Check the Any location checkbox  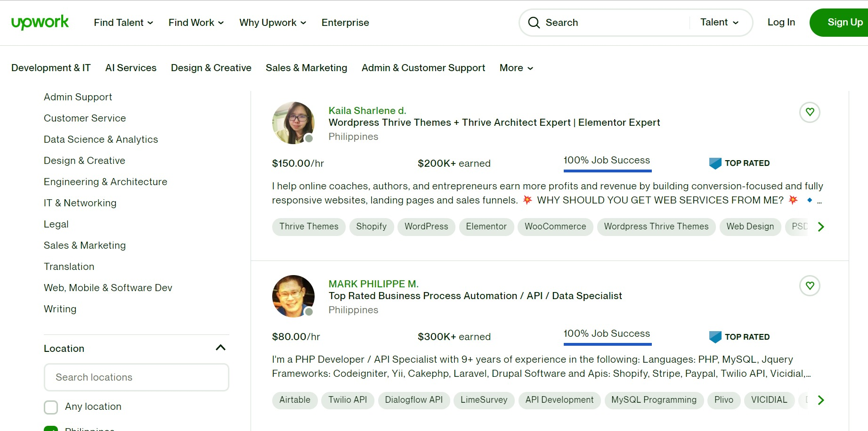point(51,407)
